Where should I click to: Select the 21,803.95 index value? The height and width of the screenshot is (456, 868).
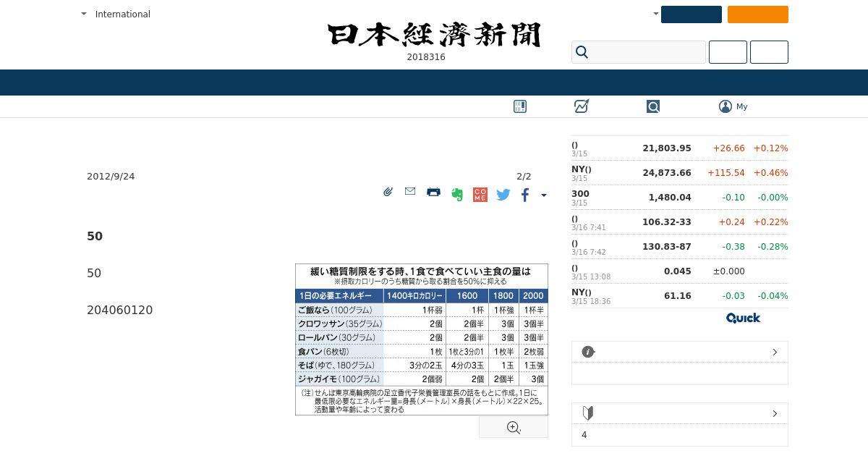tap(666, 148)
